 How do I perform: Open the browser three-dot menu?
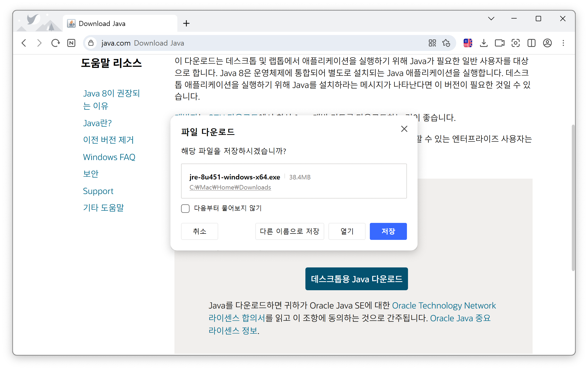point(563,43)
